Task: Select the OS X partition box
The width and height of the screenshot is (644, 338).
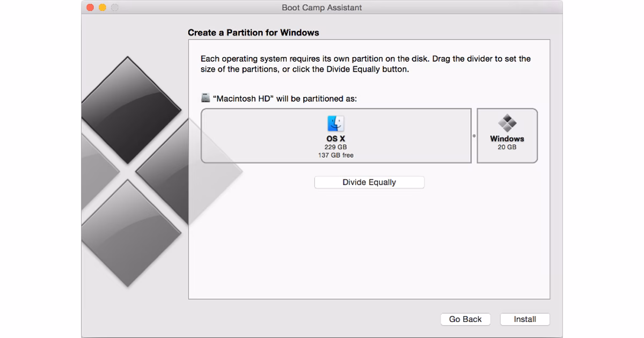Action: (x=336, y=136)
